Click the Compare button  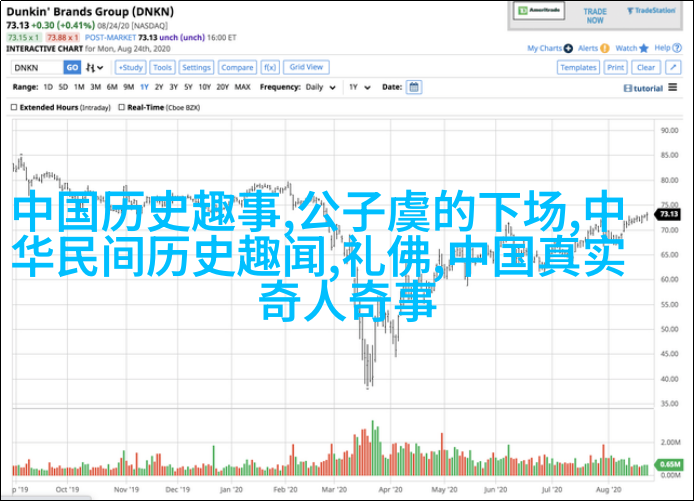[237, 67]
